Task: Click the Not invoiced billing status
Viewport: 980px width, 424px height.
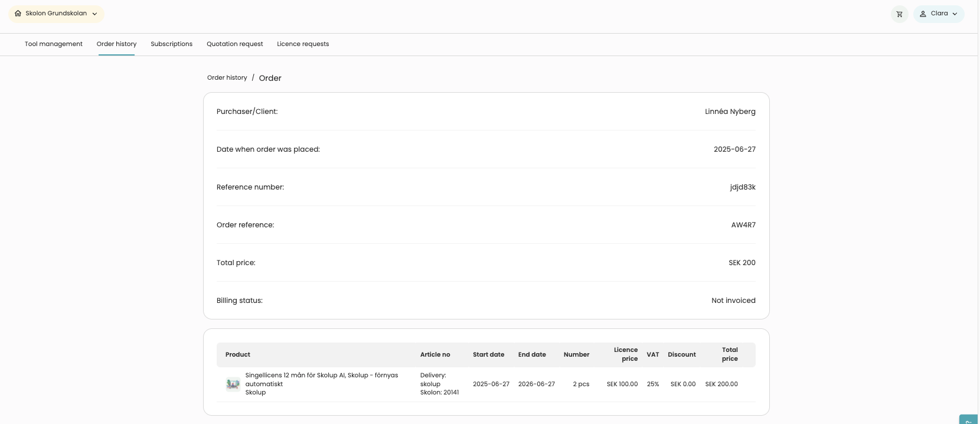Action: [x=733, y=301]
